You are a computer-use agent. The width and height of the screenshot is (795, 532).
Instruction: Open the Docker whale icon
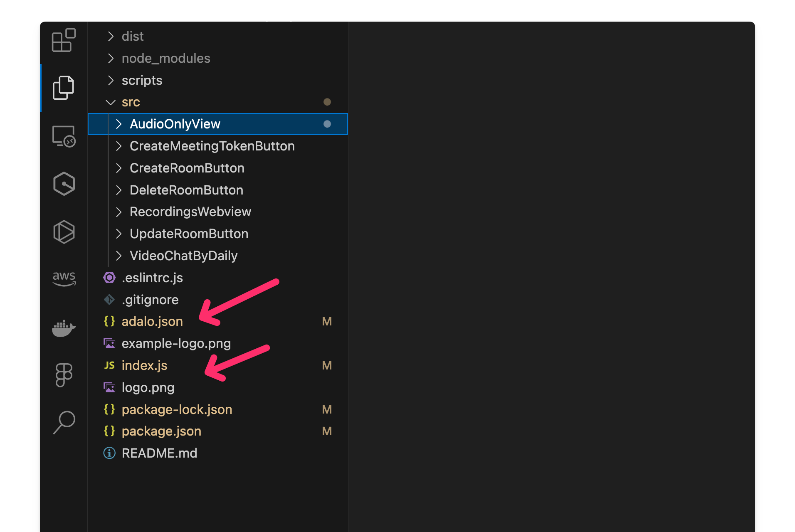pos(64,328)
